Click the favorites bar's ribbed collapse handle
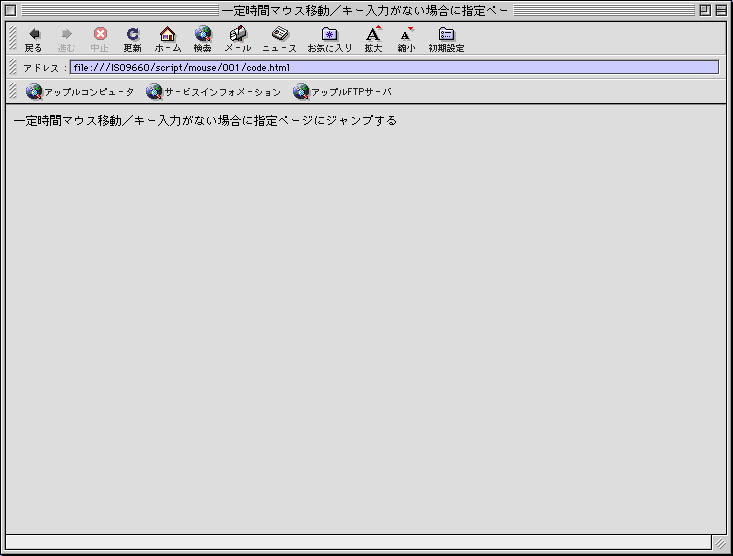Screen dimensions: 733x556 coord(13,91)
